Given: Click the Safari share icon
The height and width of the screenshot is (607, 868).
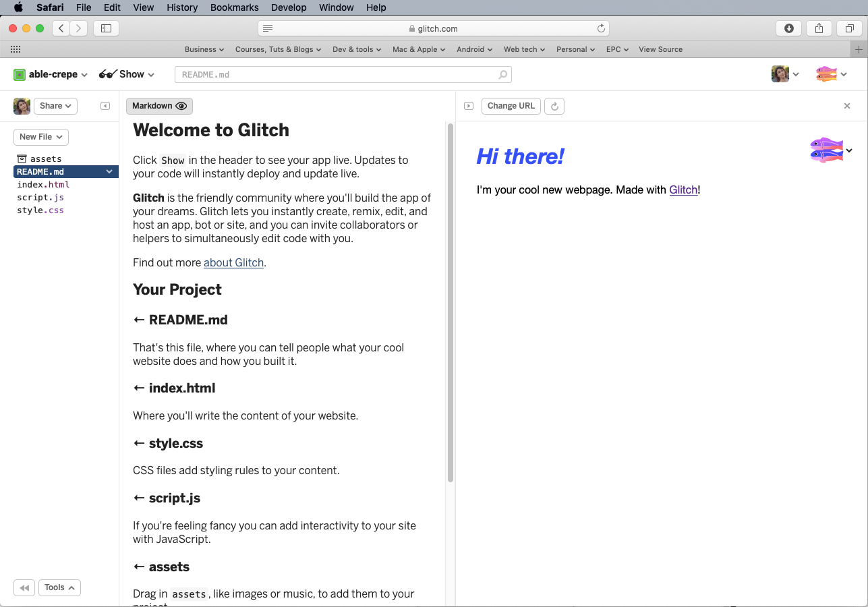Looking at the screenshot, I should point(819,28).
